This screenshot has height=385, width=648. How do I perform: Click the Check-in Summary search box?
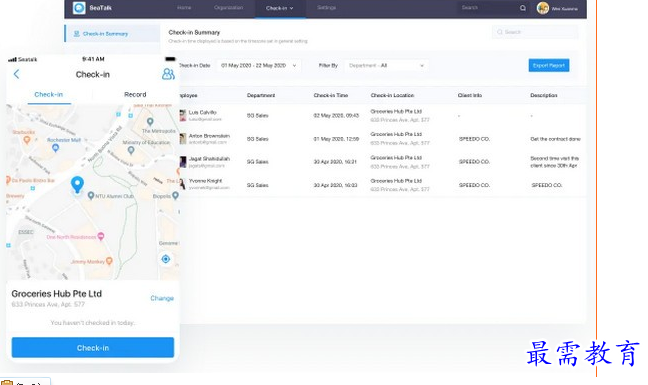pos(535,32)
